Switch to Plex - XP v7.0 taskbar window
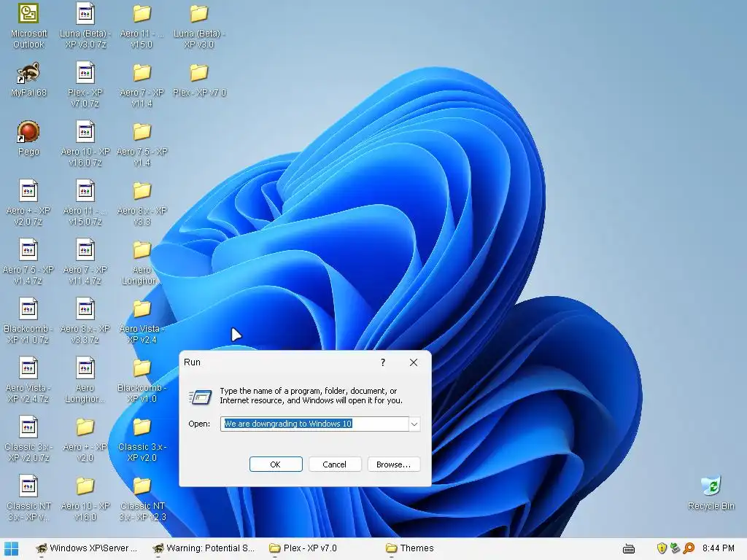747x560 pixels. [303, 548]
